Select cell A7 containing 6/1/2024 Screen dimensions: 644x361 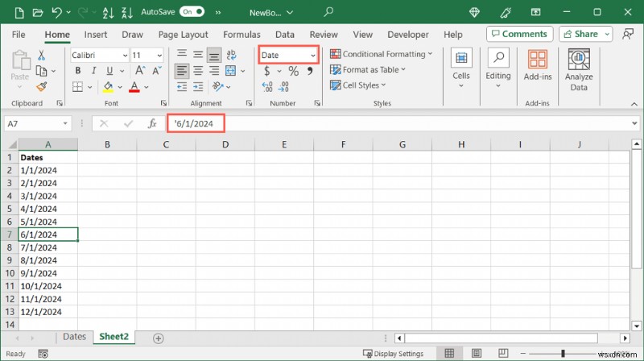pos(48,234)
